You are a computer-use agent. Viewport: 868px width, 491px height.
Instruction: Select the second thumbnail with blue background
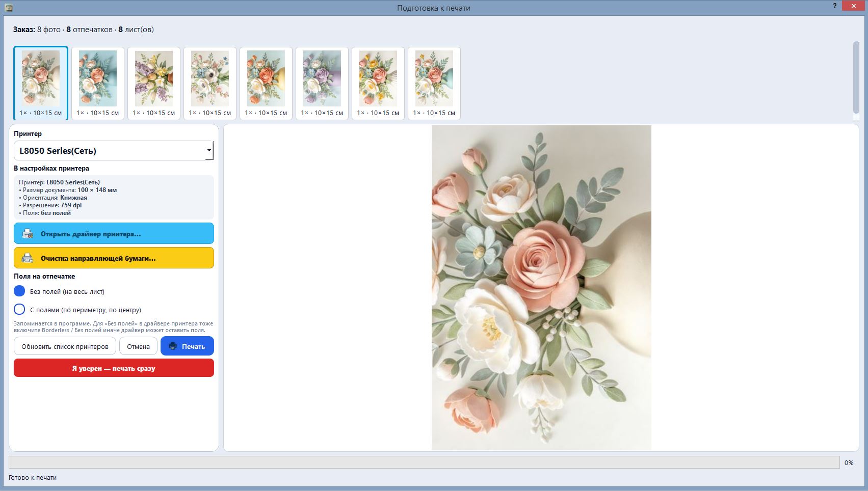tap(98, 84)
